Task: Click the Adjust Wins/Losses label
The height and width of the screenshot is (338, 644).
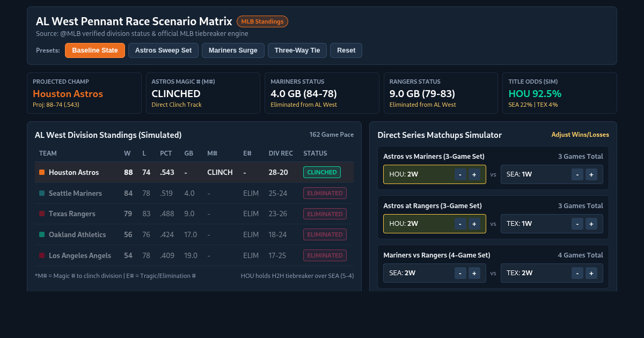Action: [580, 135]
